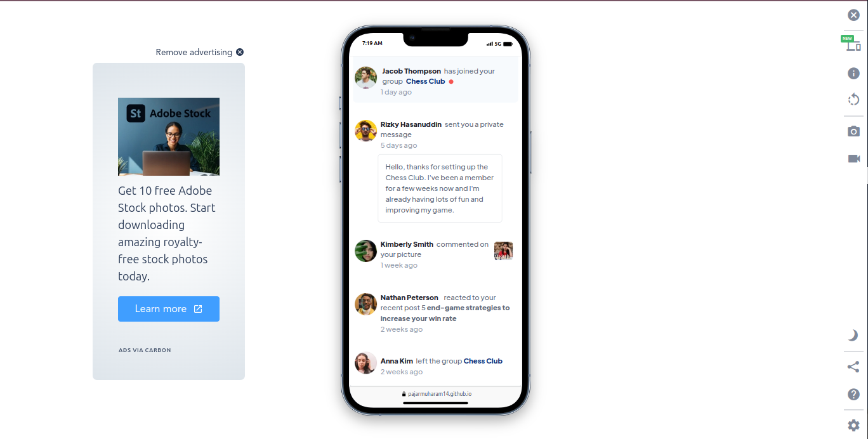Click the device switcher icon with NEW badge
This screenshot has width=868, height=439.
coord(853,44)
